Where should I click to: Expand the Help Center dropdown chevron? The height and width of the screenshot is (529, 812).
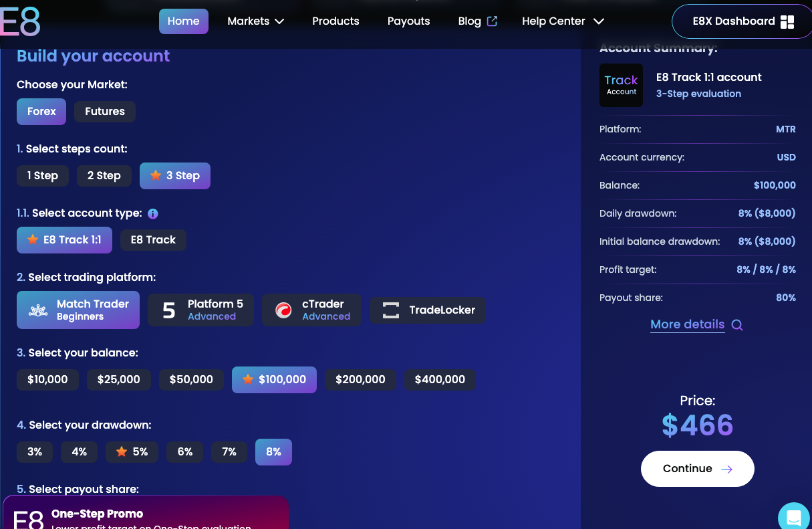(x=599, y=21)
